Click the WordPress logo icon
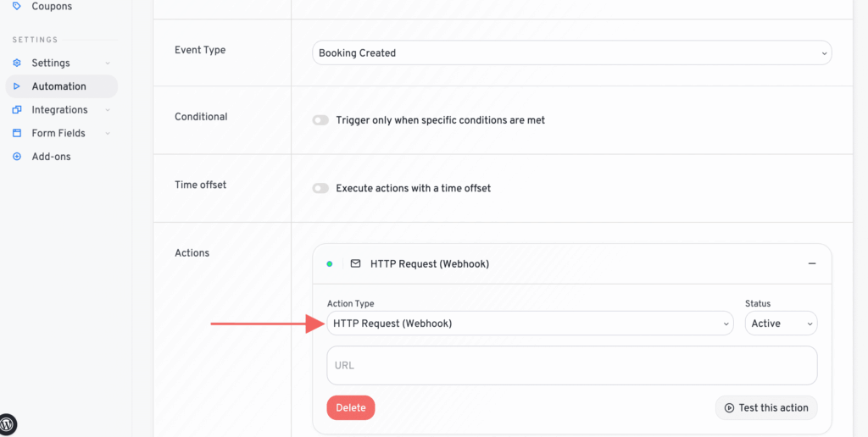Viewport: 868px width, 437px height. (x=8, y=424)
